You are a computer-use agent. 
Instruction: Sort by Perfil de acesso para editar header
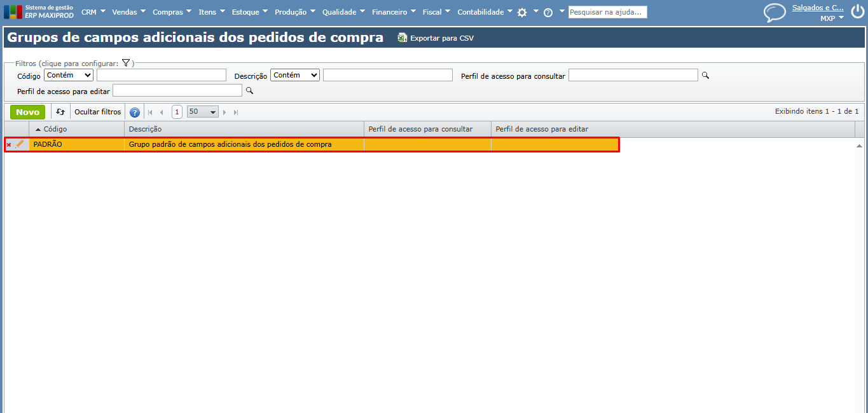click(673, 129)
